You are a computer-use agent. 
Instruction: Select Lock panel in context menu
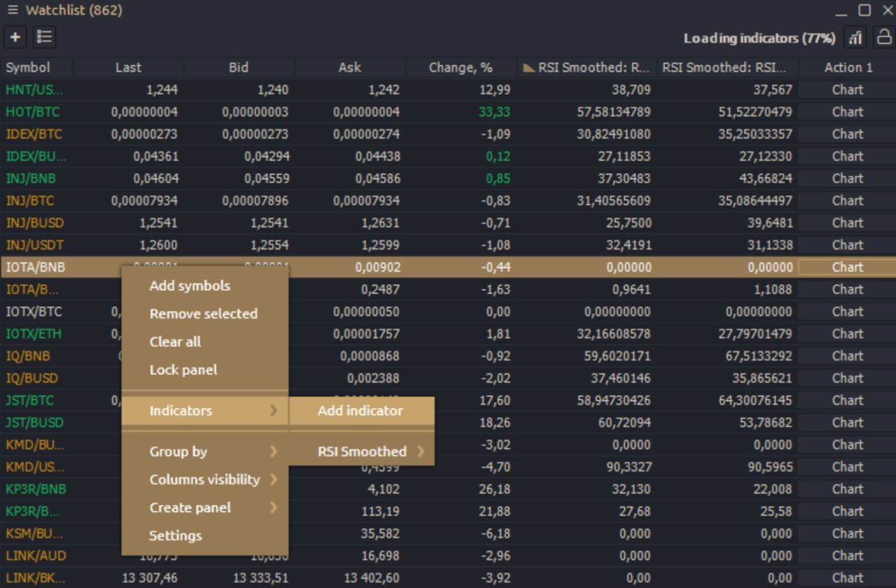[183, 370]
